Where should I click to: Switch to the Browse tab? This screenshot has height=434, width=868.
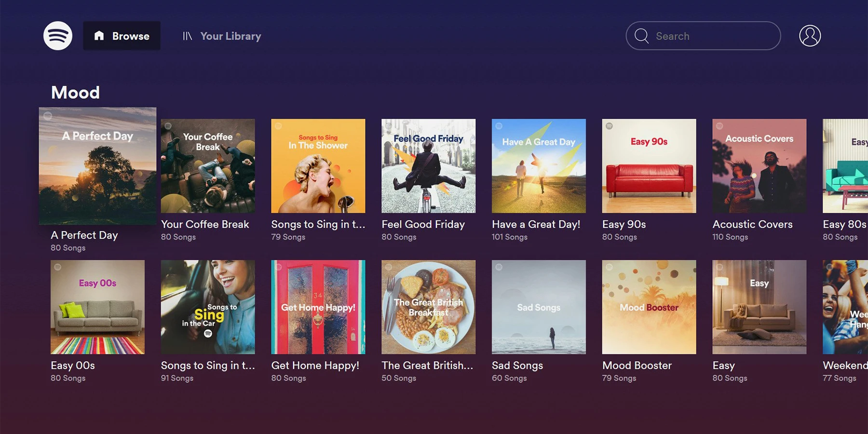click(x=122, y=36)
